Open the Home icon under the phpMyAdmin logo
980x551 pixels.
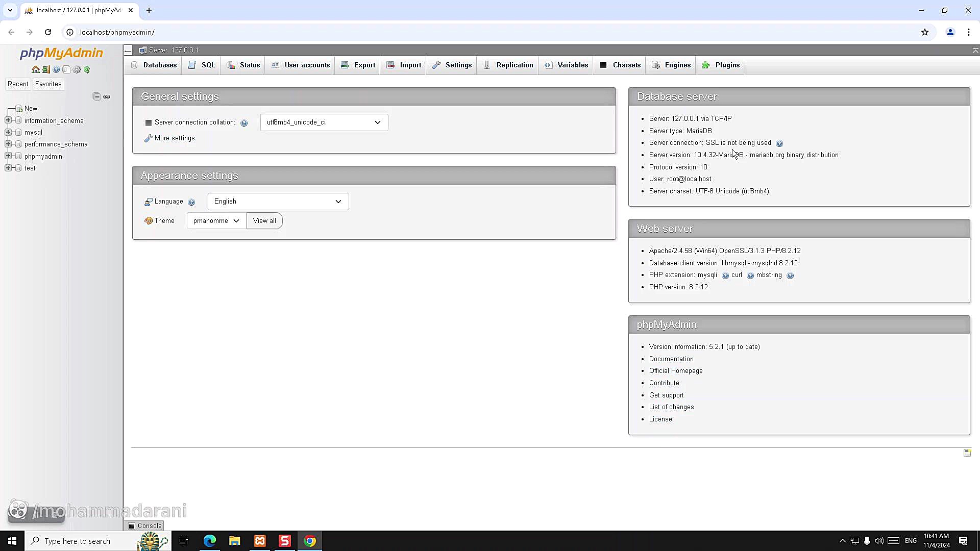coord(36,70)
